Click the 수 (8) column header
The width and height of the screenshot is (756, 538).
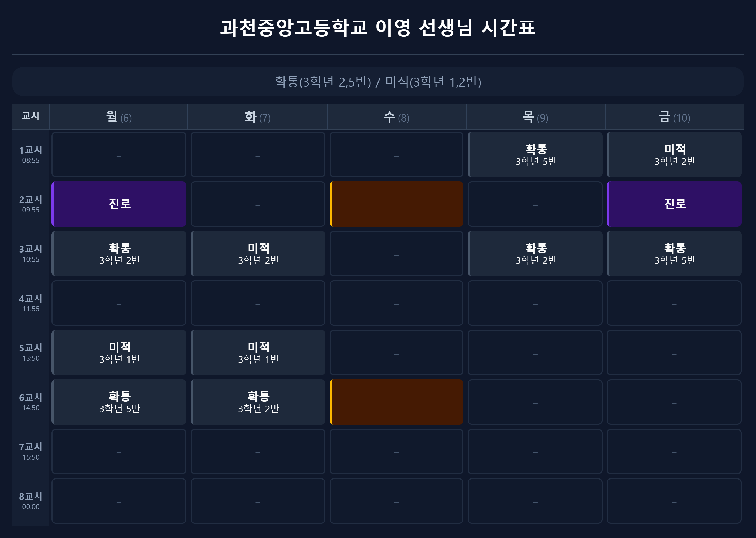397,117
